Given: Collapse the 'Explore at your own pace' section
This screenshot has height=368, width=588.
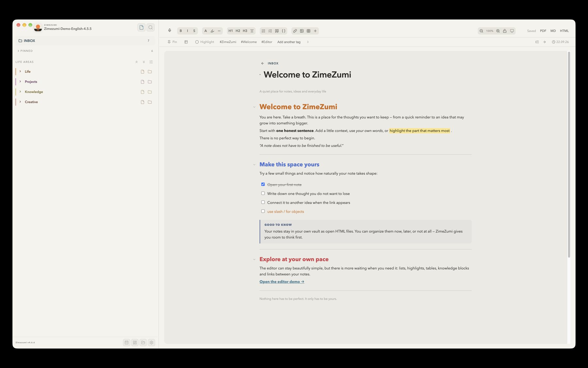Looking at the screenshot, I should (254, 259).
